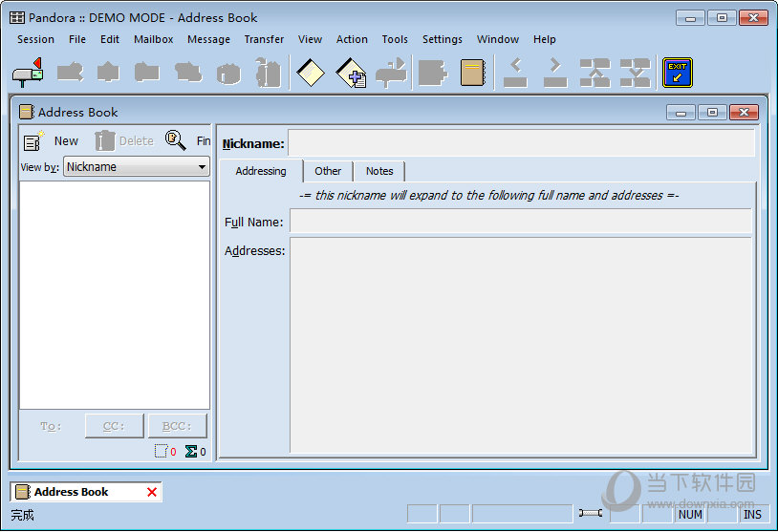Image resolution: width=778 pixels, height=532 pixels.
Task: Click the new message diamond icon
Action: click(310, 73)
